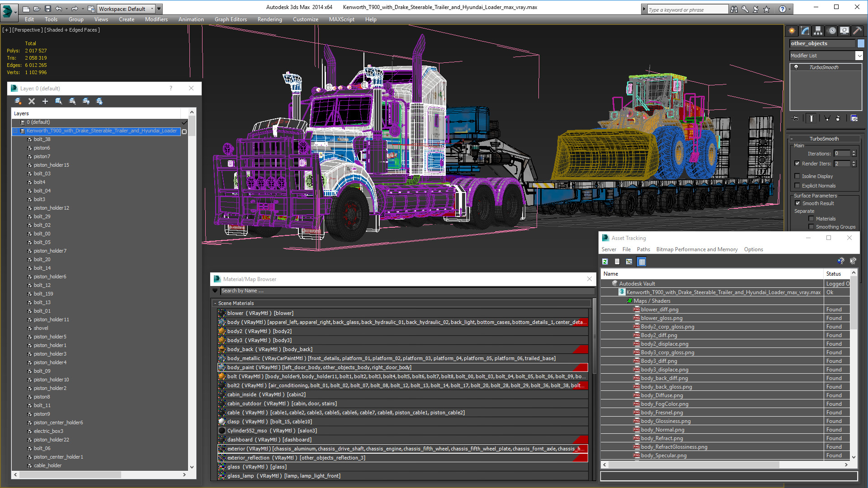Increase Iterations spinner value
This screenshot has width=868, height=488.
pos(854,152)
